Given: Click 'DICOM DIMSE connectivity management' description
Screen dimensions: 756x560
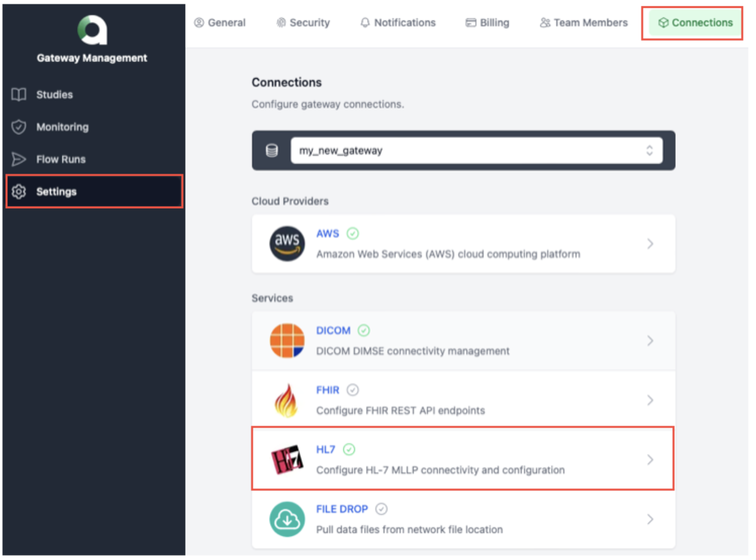Looking at the screenshot, I should point(413,351).
